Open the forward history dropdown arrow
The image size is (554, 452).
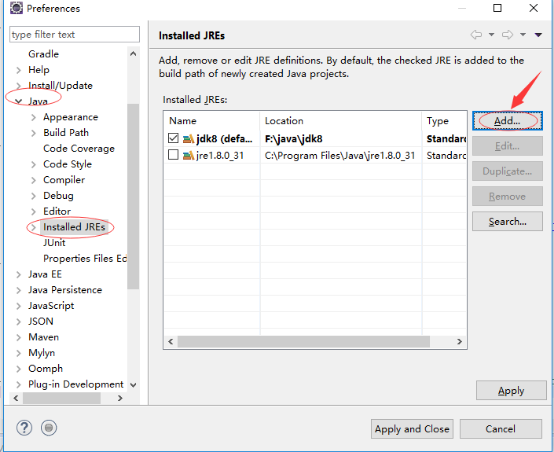523,35
